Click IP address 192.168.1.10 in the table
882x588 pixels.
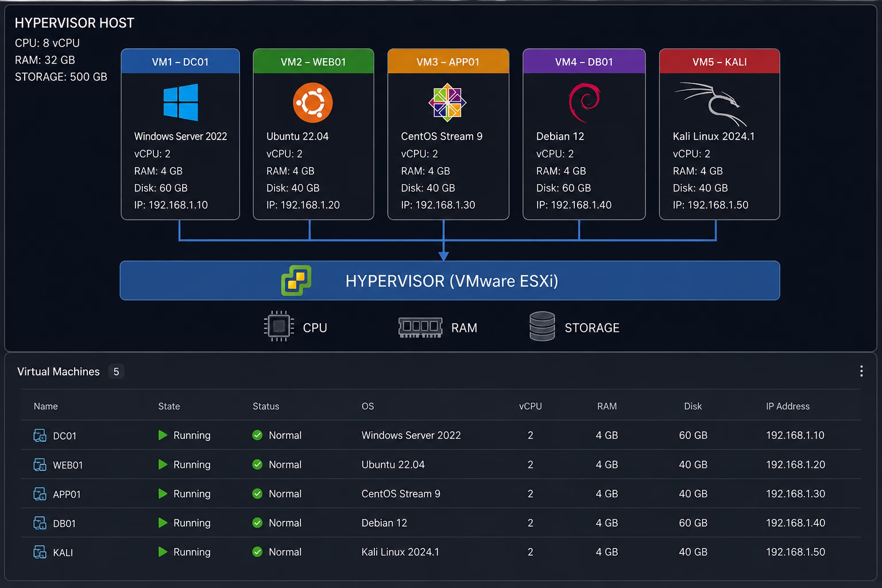(795, 435)
